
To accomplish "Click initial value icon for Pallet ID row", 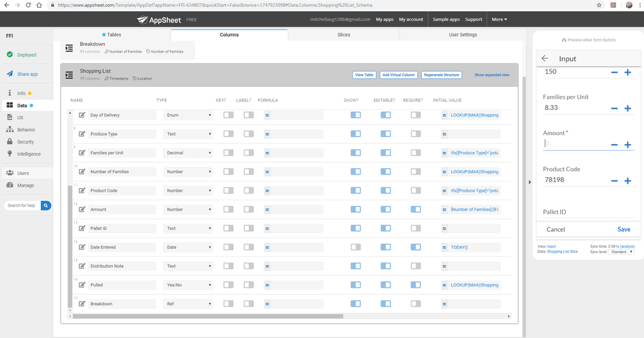I will (x=444, y=229).
